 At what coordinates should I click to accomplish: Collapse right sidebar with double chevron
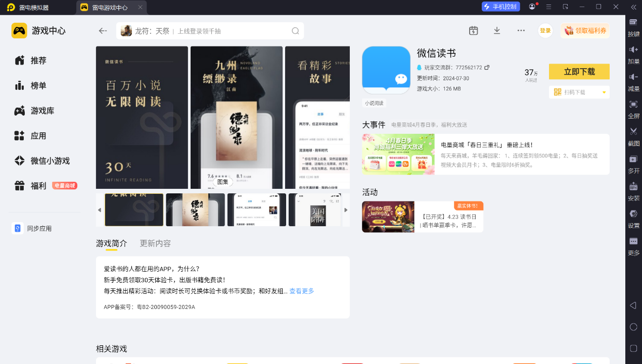pos(633,7)
